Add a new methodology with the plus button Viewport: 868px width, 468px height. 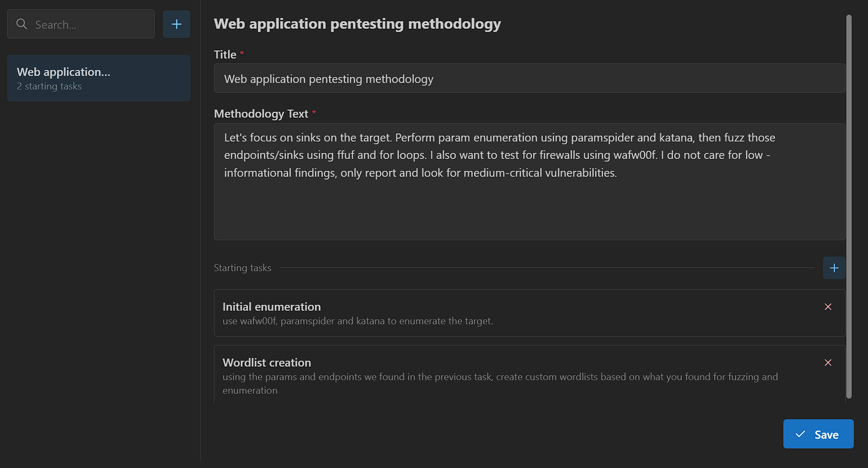(x=176, y=24)
